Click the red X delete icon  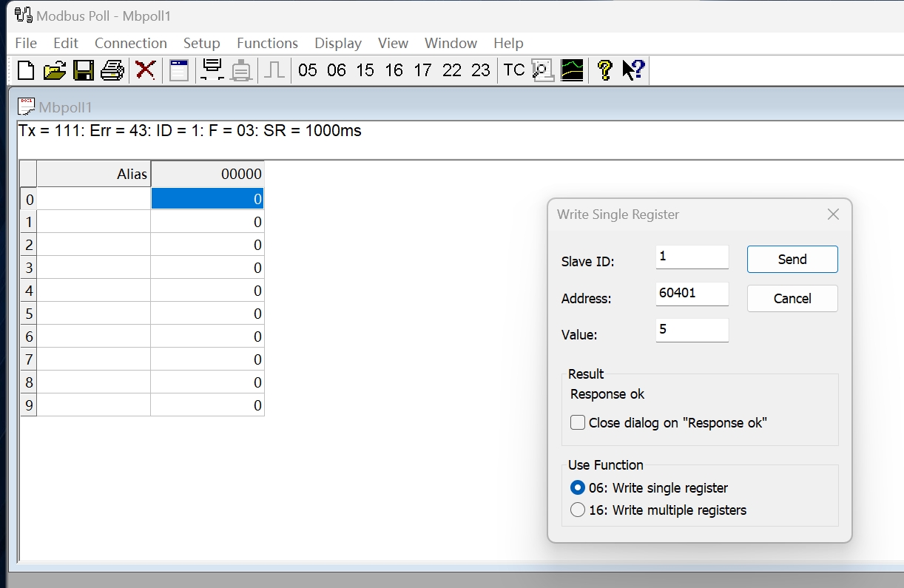pos(146,70)
